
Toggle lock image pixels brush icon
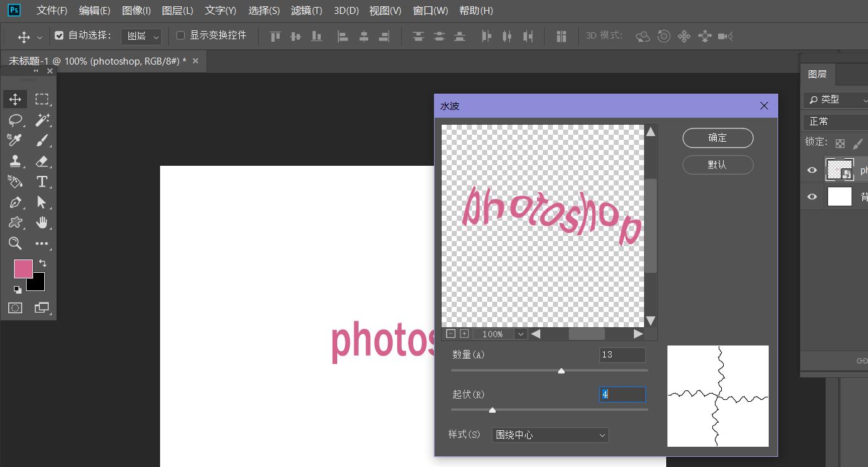[x=858, y=143]
